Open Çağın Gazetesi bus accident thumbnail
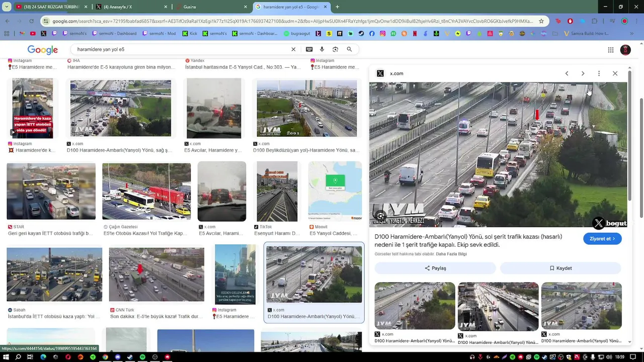The width and height of the screenshot is (644, 362). click(146, 191)
